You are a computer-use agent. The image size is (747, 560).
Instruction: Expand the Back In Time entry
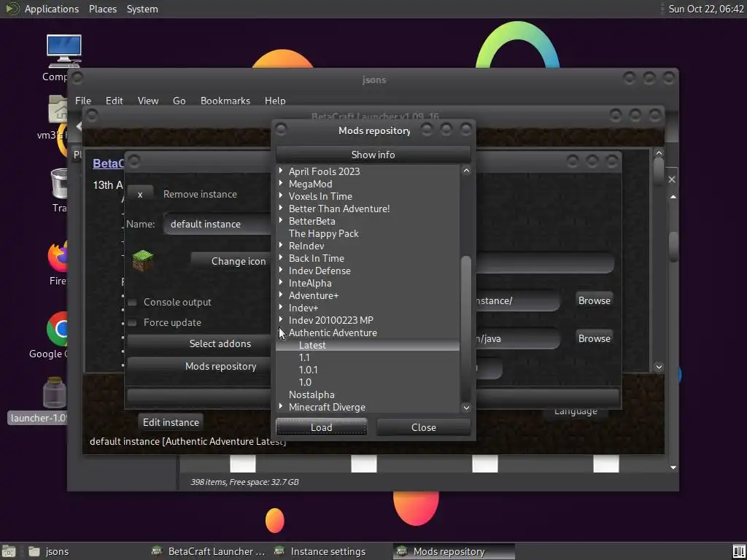click(281, 257)
